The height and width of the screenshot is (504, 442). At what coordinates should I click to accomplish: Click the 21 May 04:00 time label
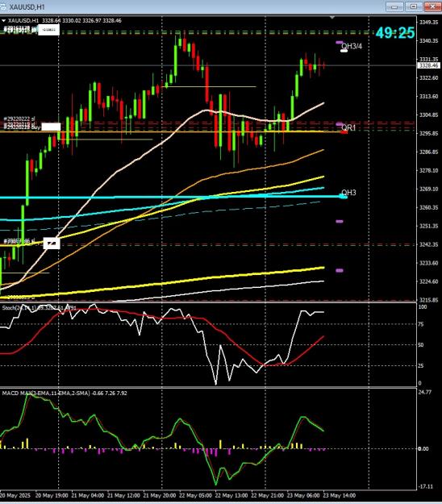[x=87, y=495]
